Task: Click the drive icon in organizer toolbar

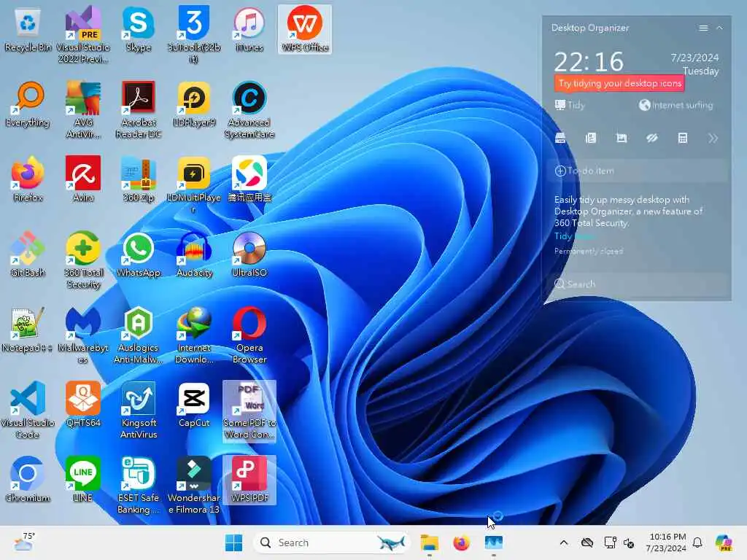Action: click(560, 138)
